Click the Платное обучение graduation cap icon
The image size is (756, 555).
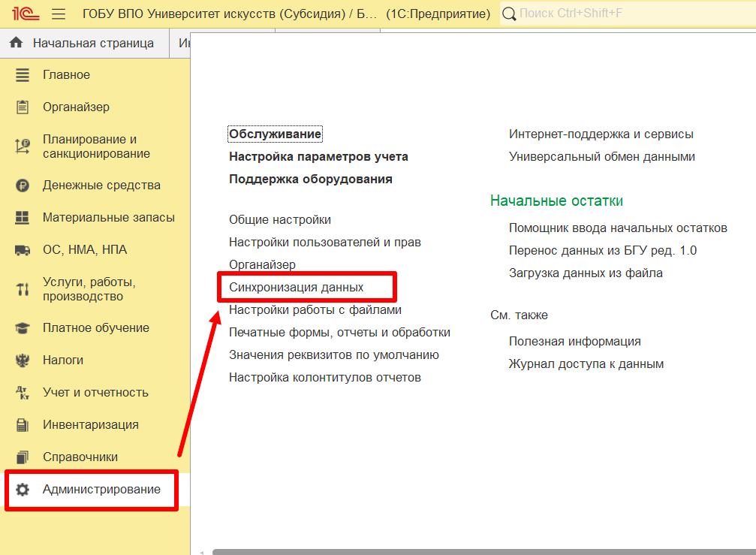pyautogui.click(x=23, y=328)
